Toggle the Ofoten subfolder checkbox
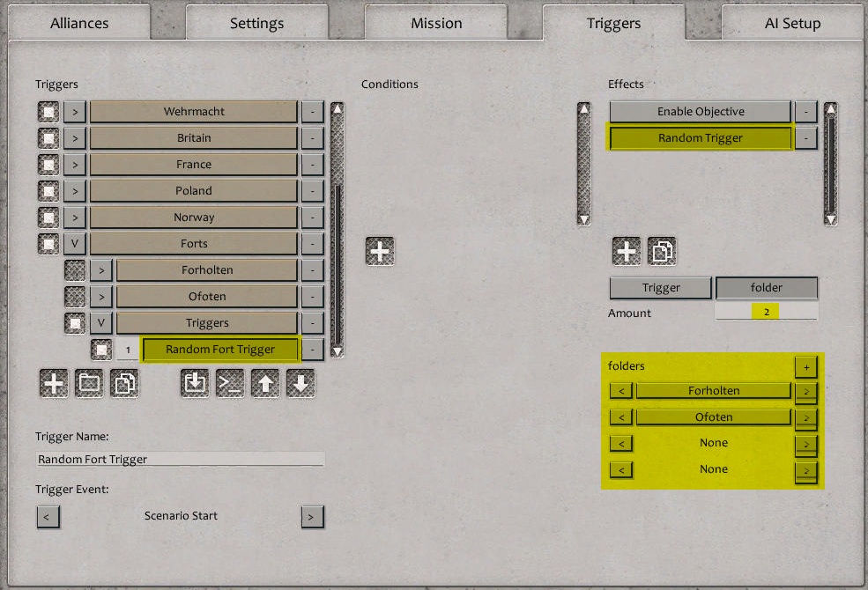The height and width of the screenshot is (590, 868). point(75,297)
